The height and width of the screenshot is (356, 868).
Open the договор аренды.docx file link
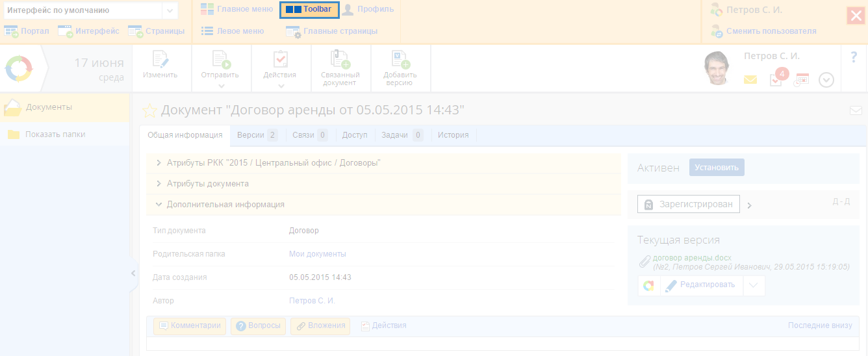pyautogui.click(x=692, y=258)
